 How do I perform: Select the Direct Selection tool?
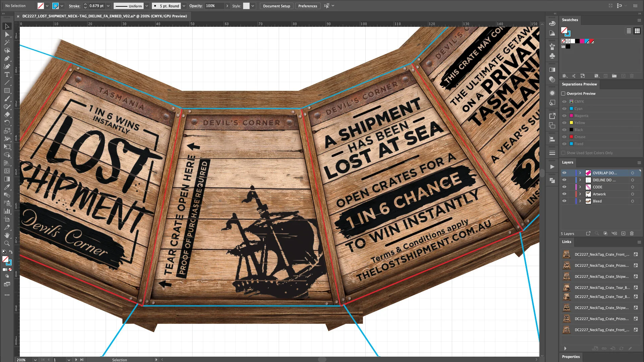(x=7, y=35)
